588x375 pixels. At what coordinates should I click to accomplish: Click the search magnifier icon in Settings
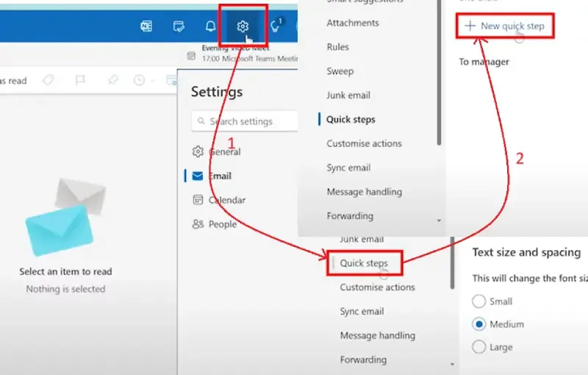[x=201, y=121]
